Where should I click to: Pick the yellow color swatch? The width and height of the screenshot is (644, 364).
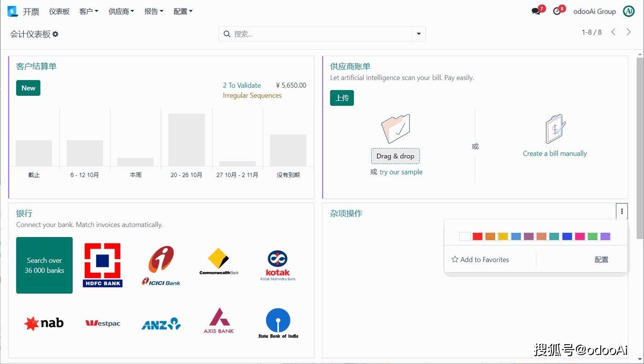(503, 236)
